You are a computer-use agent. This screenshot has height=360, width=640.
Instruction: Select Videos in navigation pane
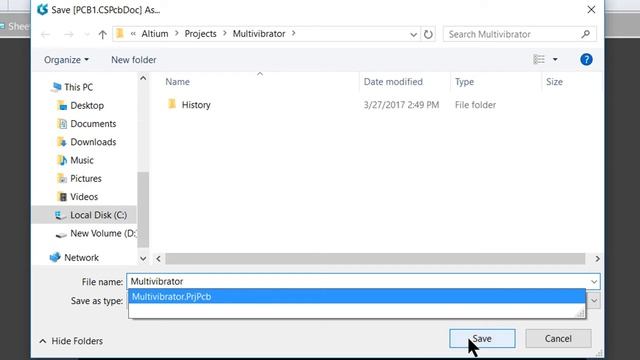[84, 197]
